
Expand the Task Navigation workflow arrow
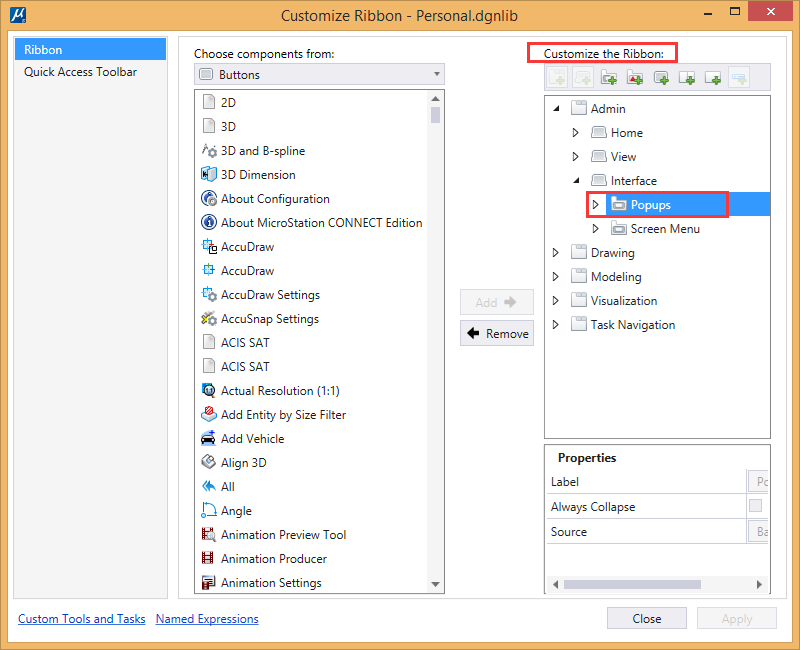(x=556, y=324)
